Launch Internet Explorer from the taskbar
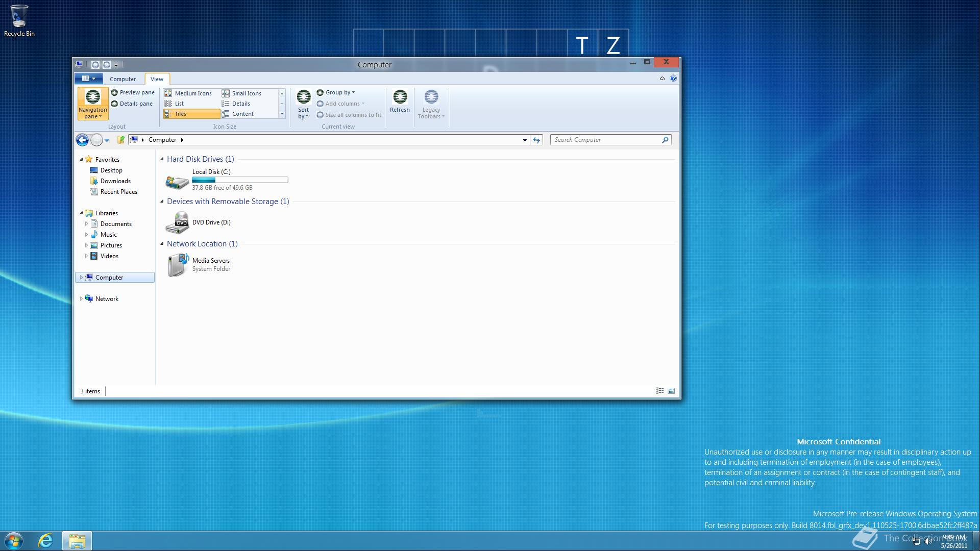Screen dimensions: 980x551 [45, 541]
